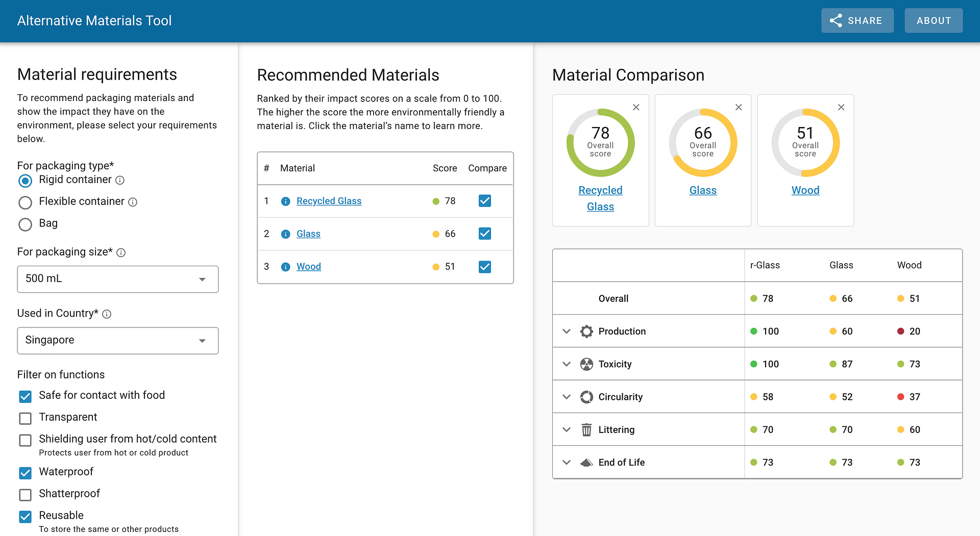
Task: Click the Circularity cycle icon
Action: click(x=586, y=397)
